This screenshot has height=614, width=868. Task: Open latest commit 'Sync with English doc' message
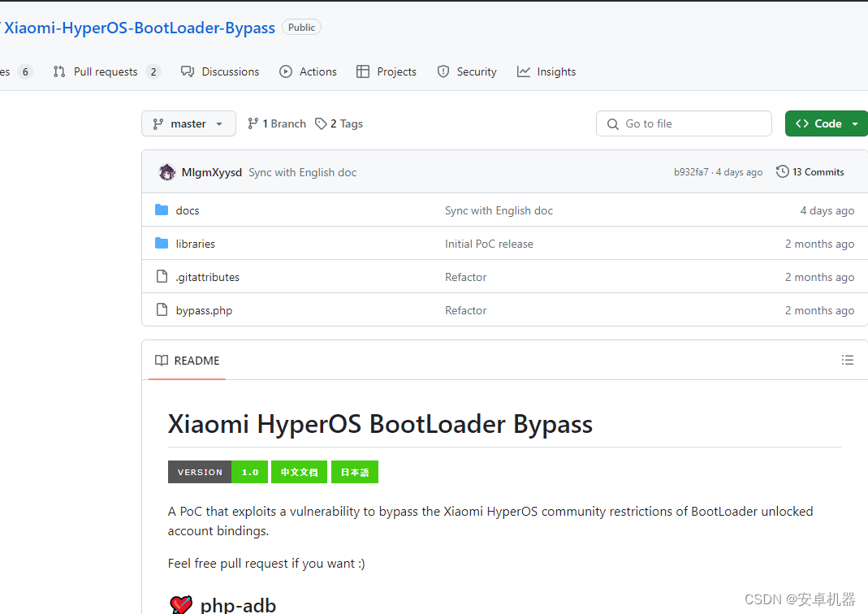tap(302, 172)
